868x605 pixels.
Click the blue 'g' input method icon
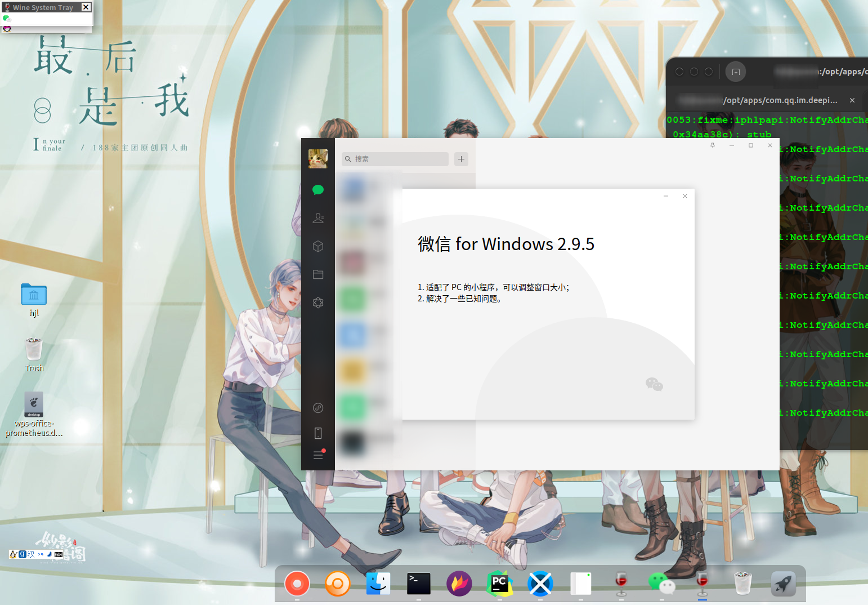click(23, 554)
